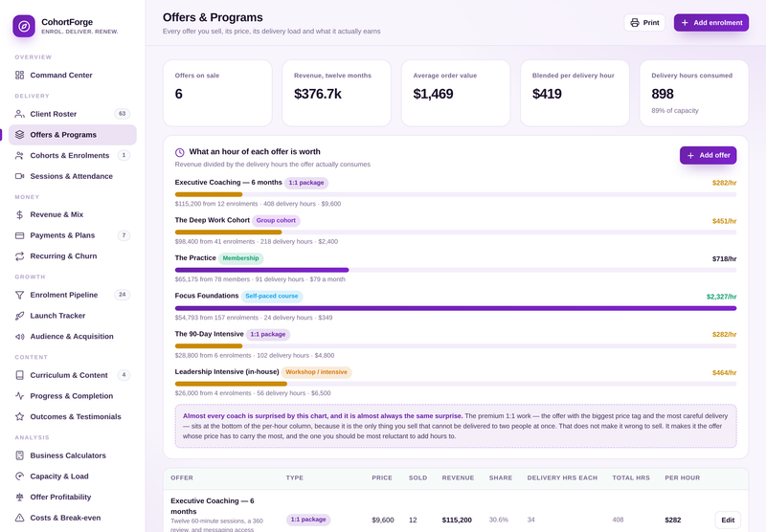Click 1:1 package tag on The 90-Day Intensive
This screenshot has height=532, width=766.
coord(268,334)
